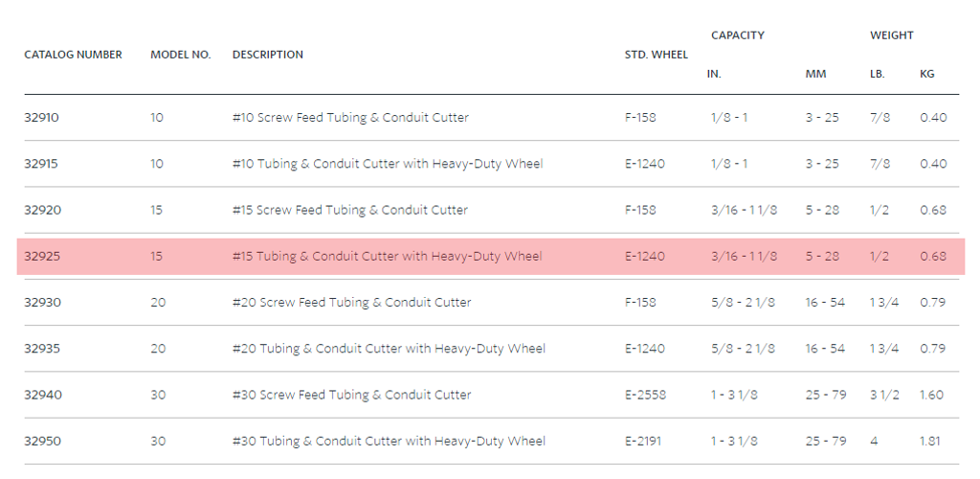The height and width of the screenshot is (479, 980).
Task: Click the MM capacity subheader
Action: point(815,74)
